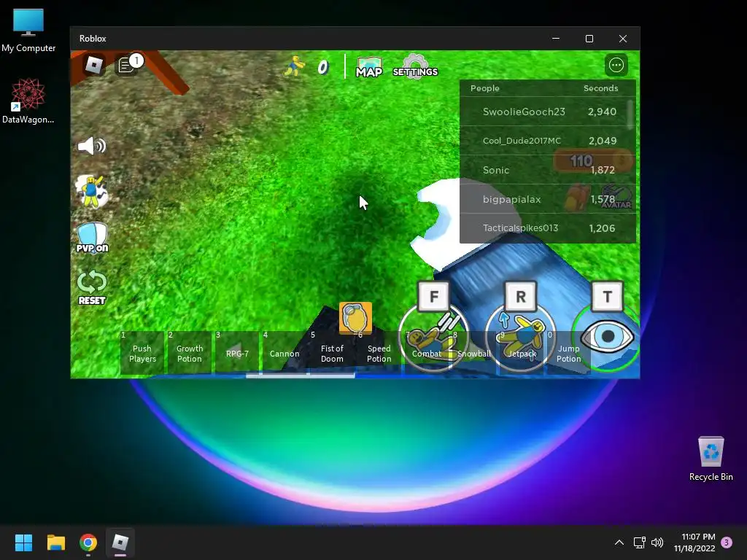This screenshot has width=747, height=560.
Task: Select Sonic leaderboard row
Action: [x=547, y=170]
